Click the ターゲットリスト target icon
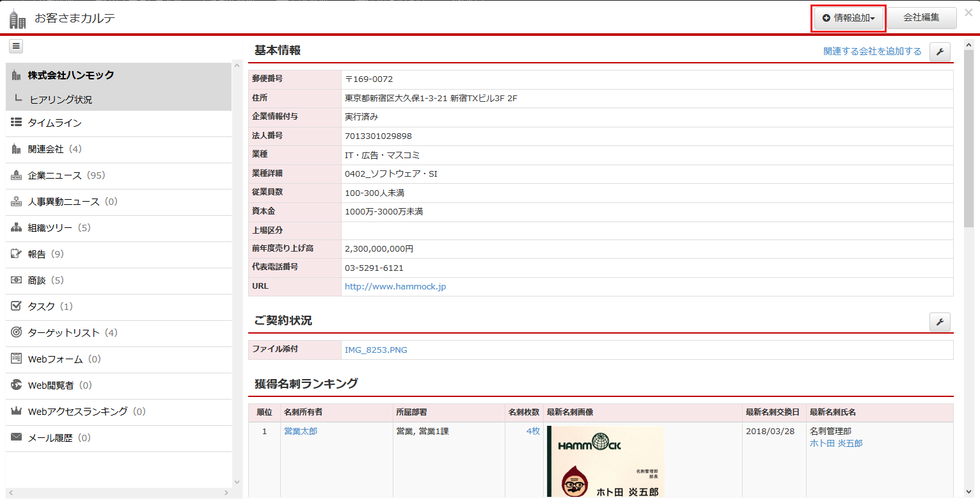The image size is (980, 502). pyautogui.click(x=17, y=333)
